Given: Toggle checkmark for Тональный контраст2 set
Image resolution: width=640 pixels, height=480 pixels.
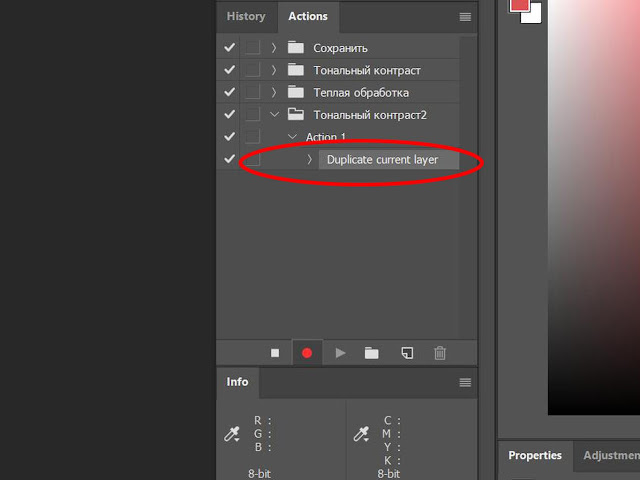Looking at the screenshot, I should (229, 114).
